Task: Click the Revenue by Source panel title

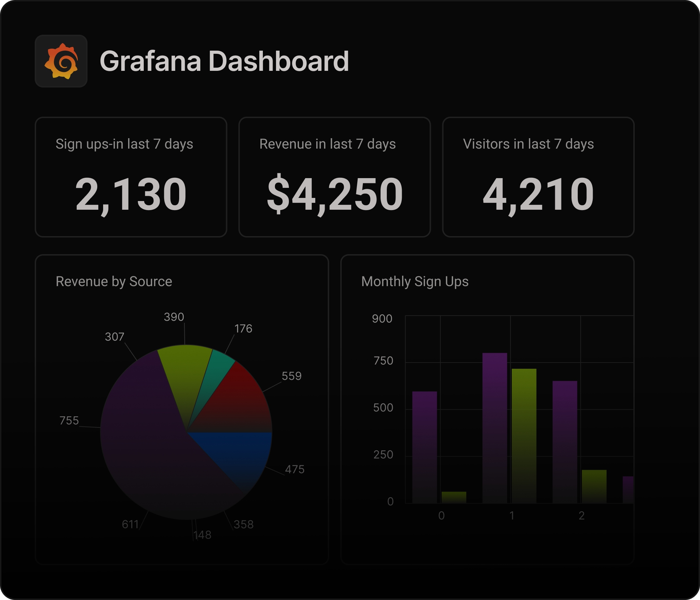Action: click(114, 282)
